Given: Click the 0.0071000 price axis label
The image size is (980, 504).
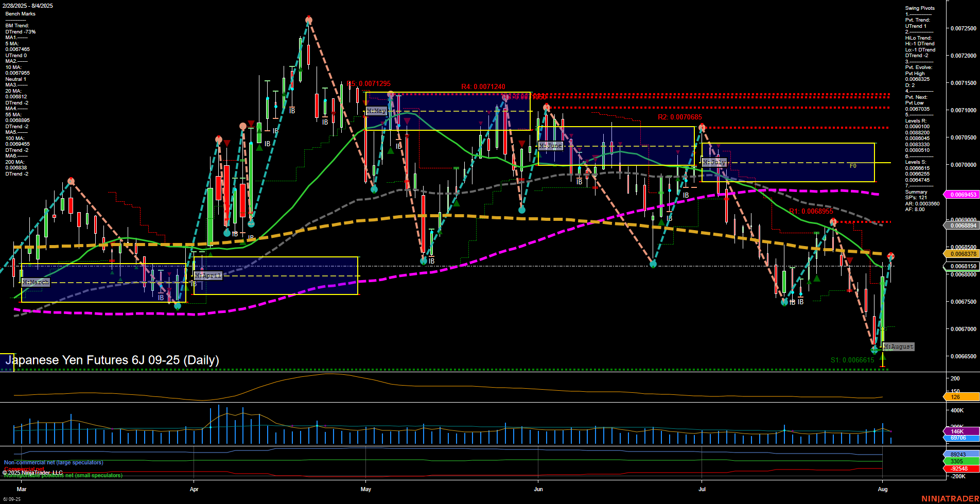Looking at the screenshot, I should pos(964,110).
